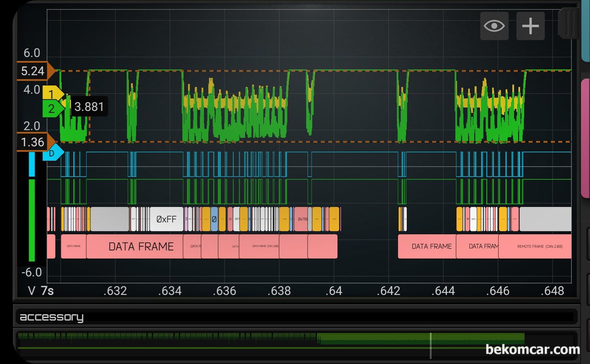
Task: Click the 3.881 voltage readout label
Action: [x=89, y=107]
